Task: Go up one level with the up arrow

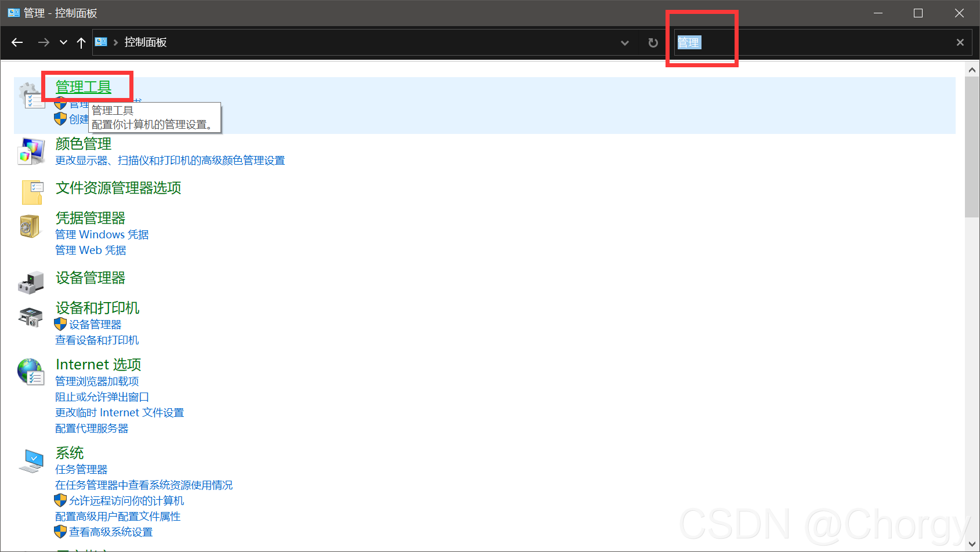Action: [x=81, y=42]
